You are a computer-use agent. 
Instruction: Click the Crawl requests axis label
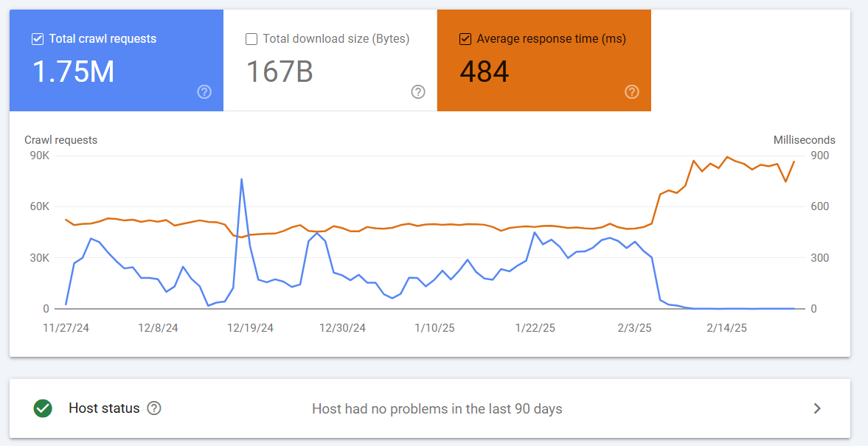click(61, 139)
